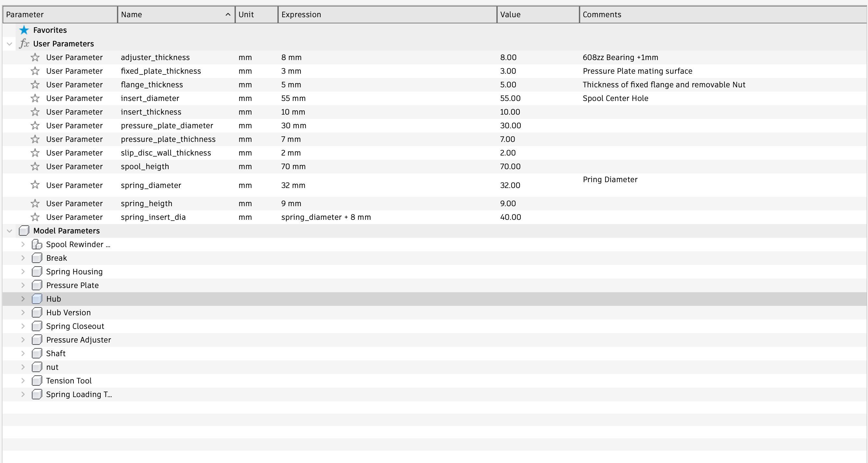This screenshot has width=868, height=463.
Task: Click the blue Favorites star icon
Action: click(24, 30)
